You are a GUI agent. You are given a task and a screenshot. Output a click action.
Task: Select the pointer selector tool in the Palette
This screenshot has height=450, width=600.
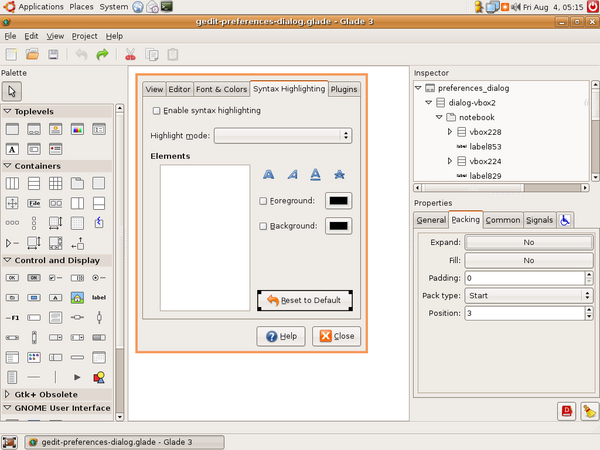[x=12, y=91]
